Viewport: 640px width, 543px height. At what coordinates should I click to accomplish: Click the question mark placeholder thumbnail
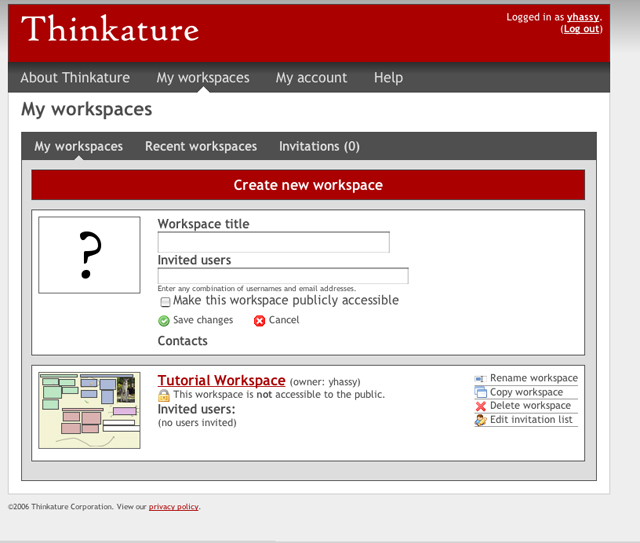click(89, 255)
